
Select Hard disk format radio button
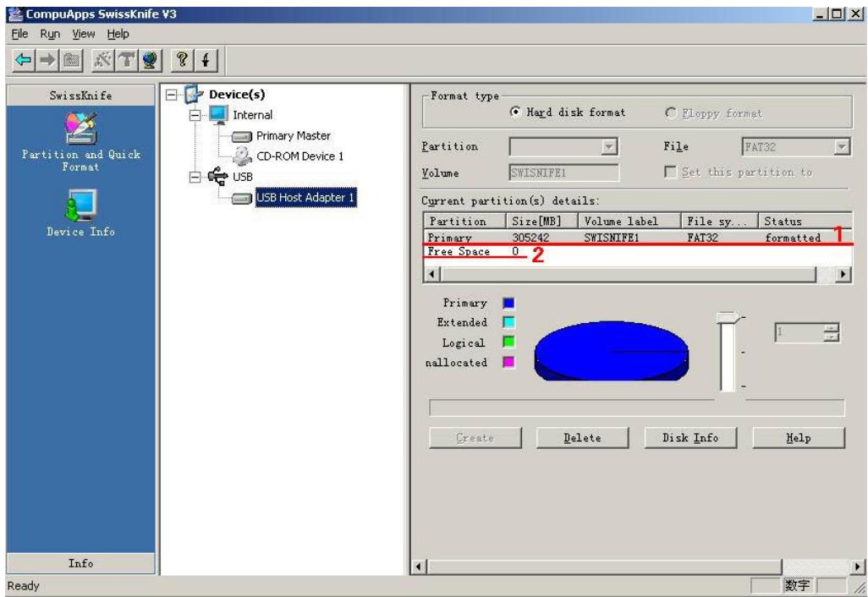515,112
